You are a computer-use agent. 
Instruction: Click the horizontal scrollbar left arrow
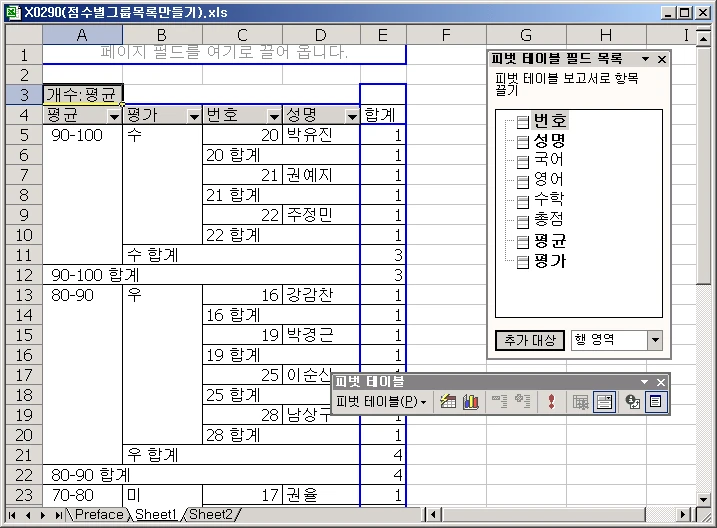coord(434,515)
